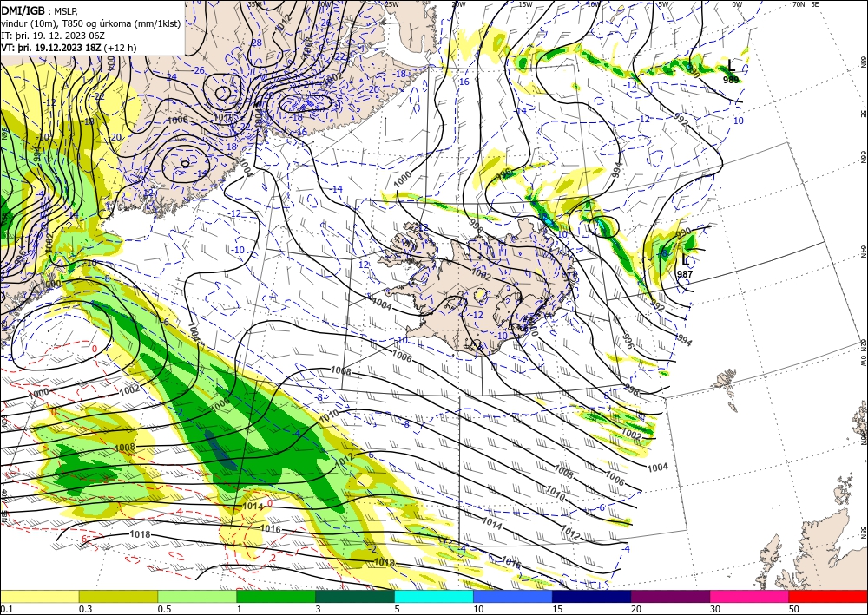Image resolution: width=868 pixels, height=615 pixels.
Task: Click the legend value '0.3'
Action: tap(85, 609)
